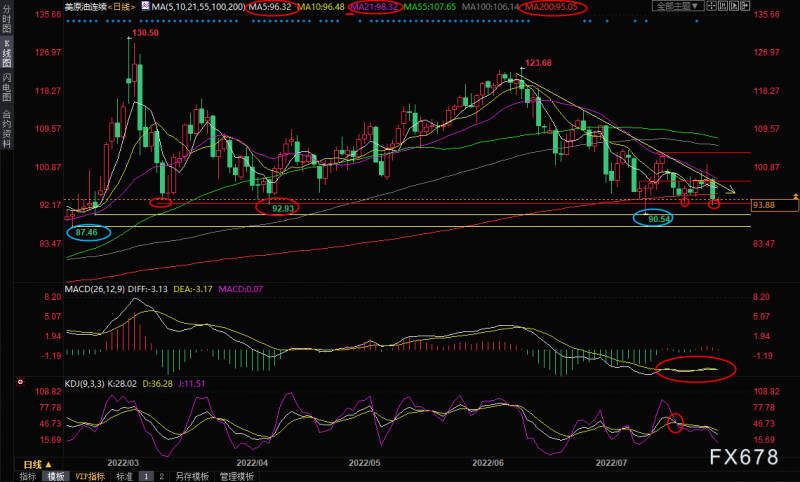Click the DEA:-3.17 value
This screenshot has width=800, height=482.
click(193, 289)
